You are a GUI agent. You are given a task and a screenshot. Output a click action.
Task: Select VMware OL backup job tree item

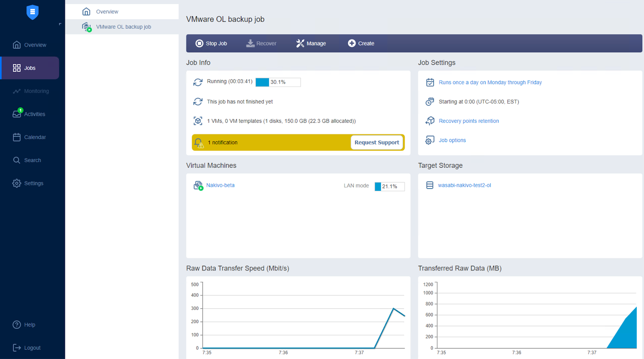[122, 27]
